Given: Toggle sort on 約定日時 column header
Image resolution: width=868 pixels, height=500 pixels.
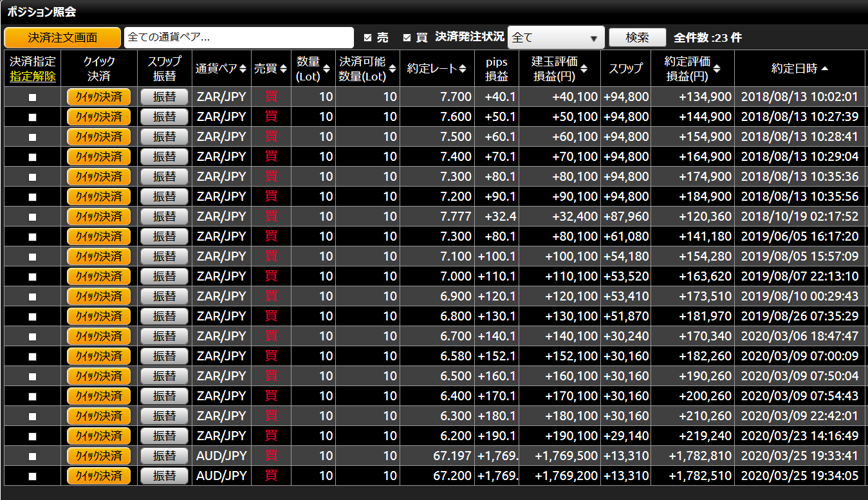Looking at the screenshot, I should (825, 69).
